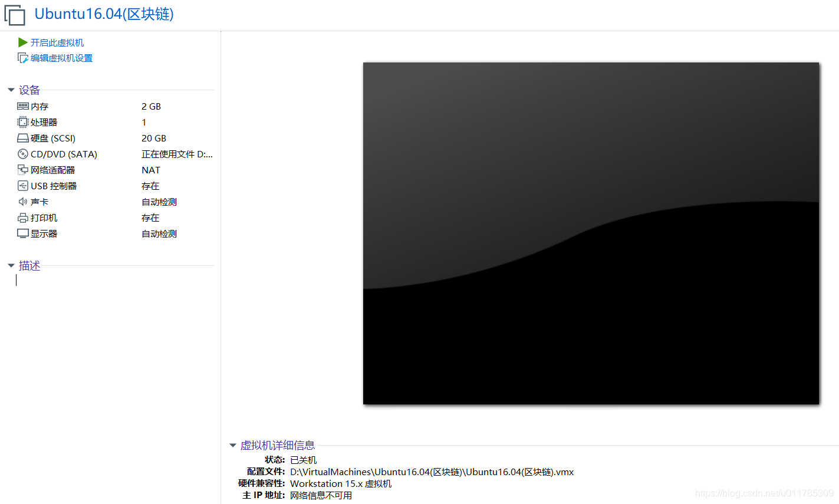The image size is (839, 504).
Task: Click the hard disk (SCSI) icon
Action: coord(23,138)
